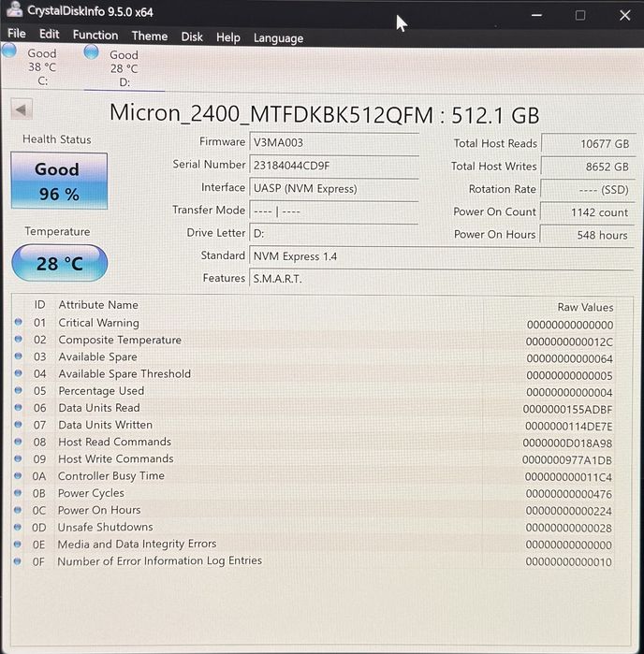Click the 28 °C temperature button

(60, 263)
